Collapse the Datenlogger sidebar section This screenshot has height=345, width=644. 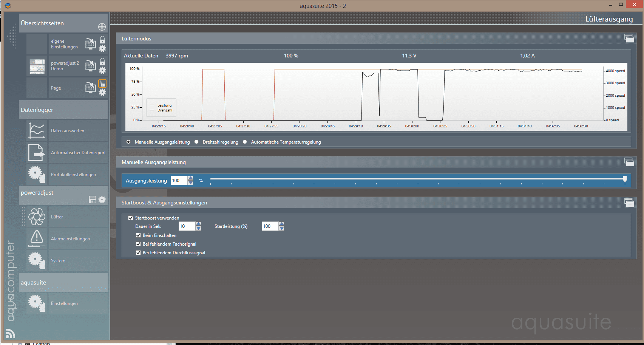63,110
